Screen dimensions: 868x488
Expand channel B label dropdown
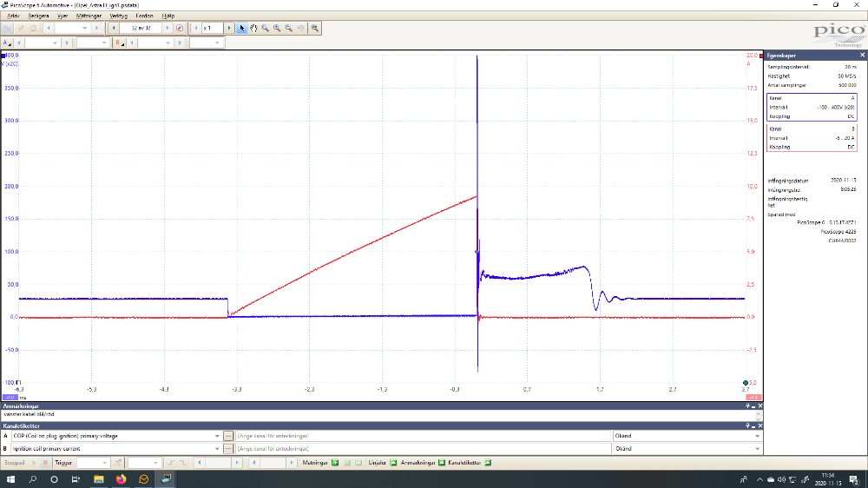click(x=217, y=449)
